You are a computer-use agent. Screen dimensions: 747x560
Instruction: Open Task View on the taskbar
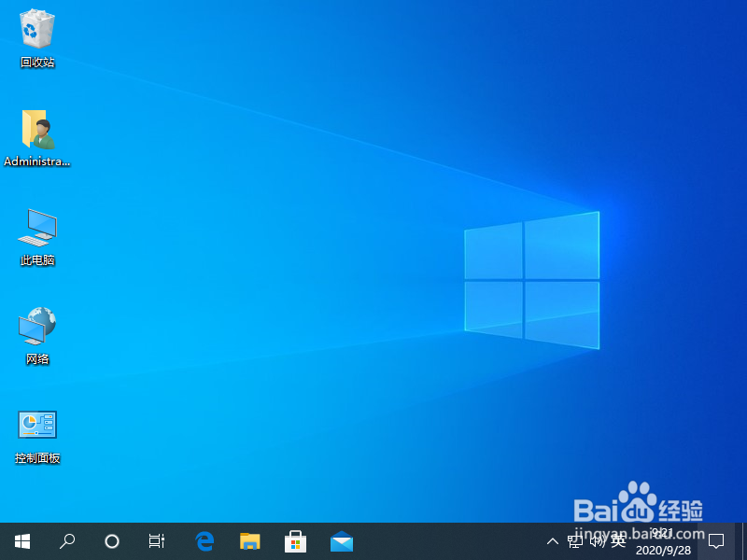pyautogui.click(x=157, y=541)
